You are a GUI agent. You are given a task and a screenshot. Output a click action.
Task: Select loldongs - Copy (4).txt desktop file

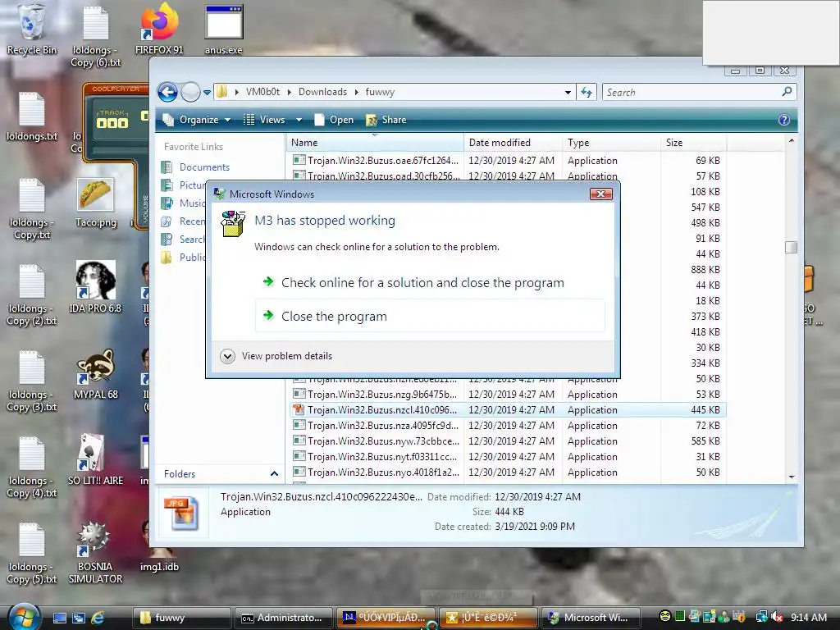[x=32, y=468]
